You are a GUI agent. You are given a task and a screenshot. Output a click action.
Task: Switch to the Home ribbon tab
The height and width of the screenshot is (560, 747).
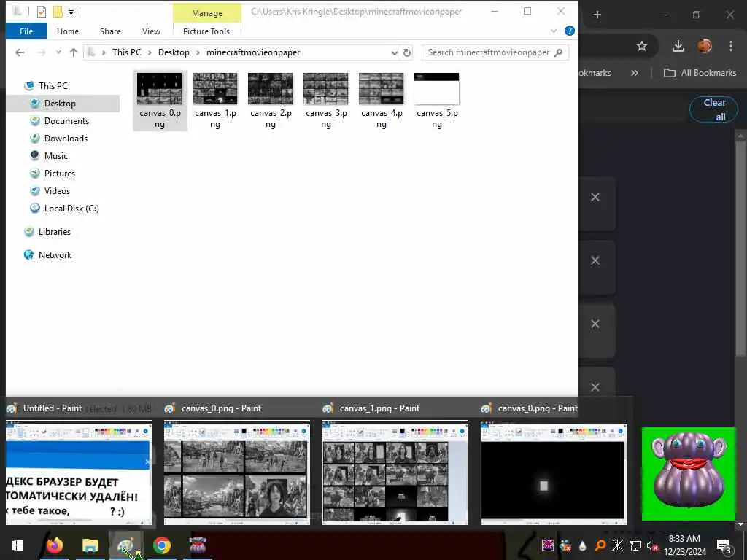[68, 31]
